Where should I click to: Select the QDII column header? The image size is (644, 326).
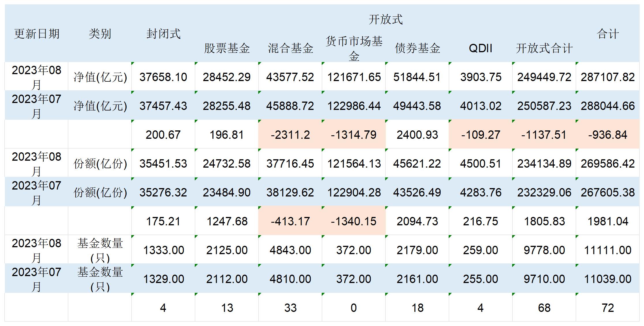point(481,48)
